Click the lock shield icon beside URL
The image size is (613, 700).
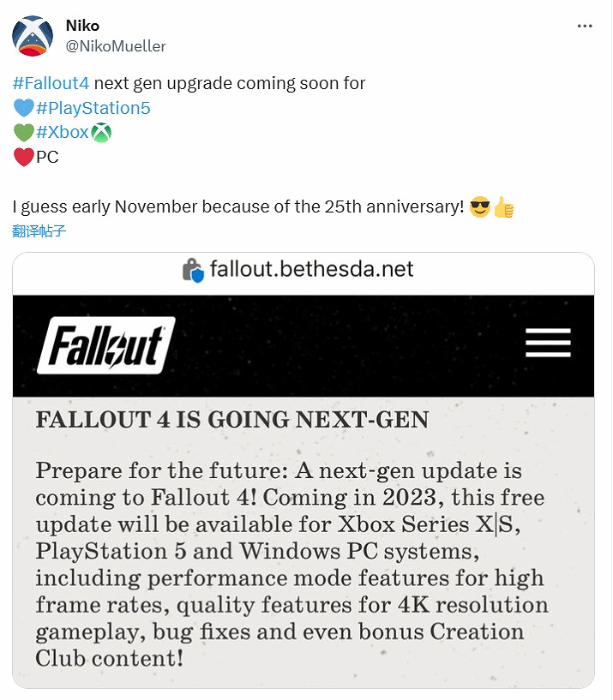point(193,270)
